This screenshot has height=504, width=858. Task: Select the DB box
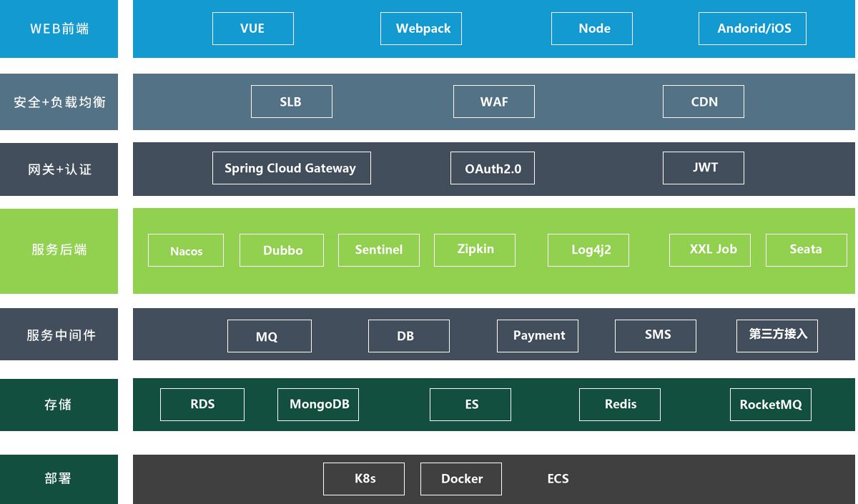pyautogui.click(x=409, y=336)
